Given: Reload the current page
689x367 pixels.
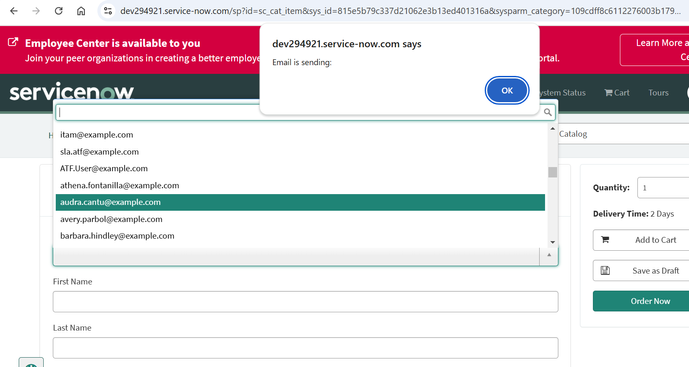Looking at the screenshot, I should click(x=58, y=11).
